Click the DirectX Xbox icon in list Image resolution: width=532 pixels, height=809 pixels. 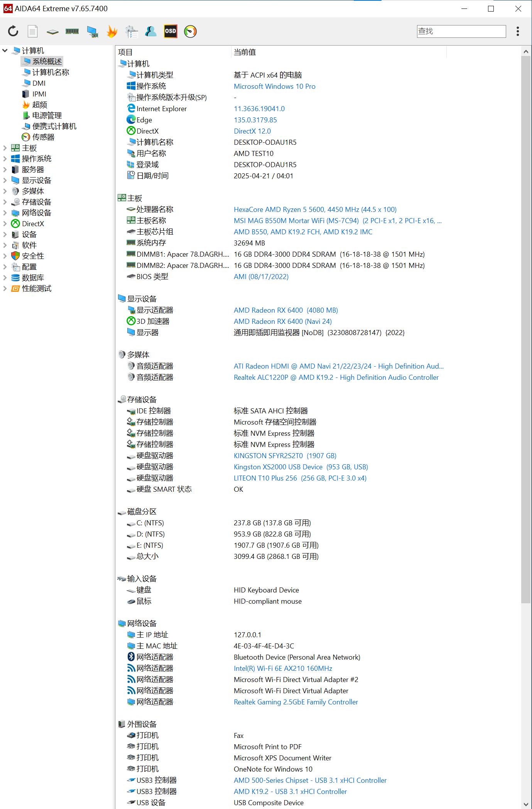pyautogui.click(x=131, y=131)
